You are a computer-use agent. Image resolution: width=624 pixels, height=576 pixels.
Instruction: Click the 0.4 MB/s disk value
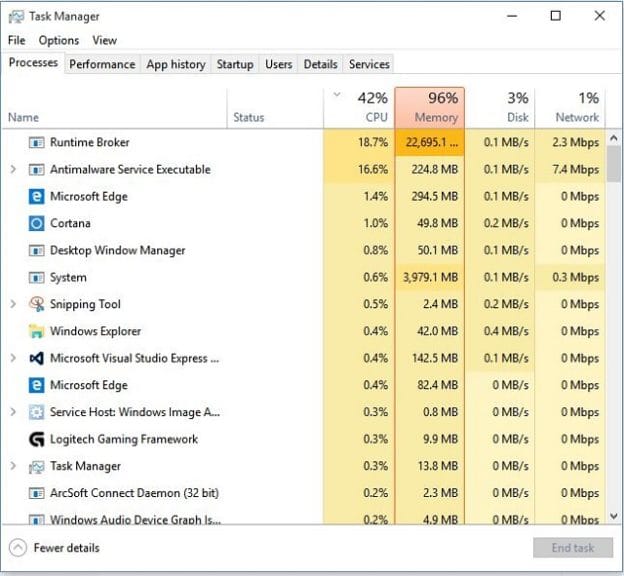(x=506, y=331)
